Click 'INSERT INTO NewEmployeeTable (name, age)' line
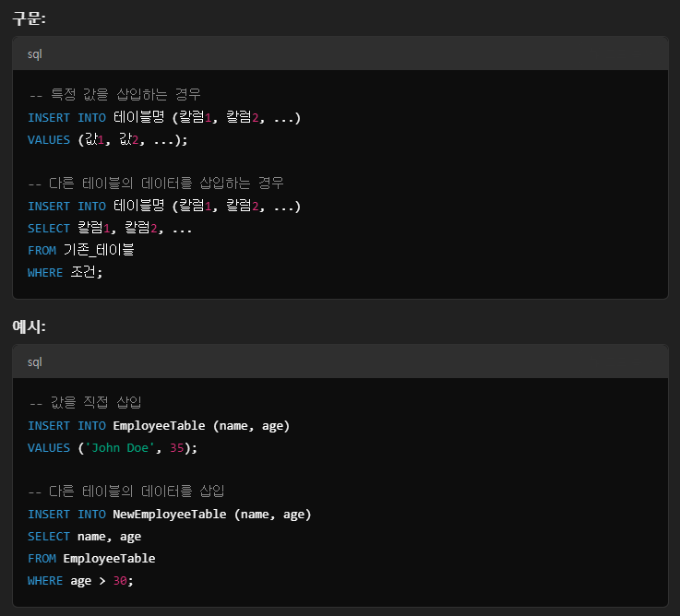 [x=170, y=515]
